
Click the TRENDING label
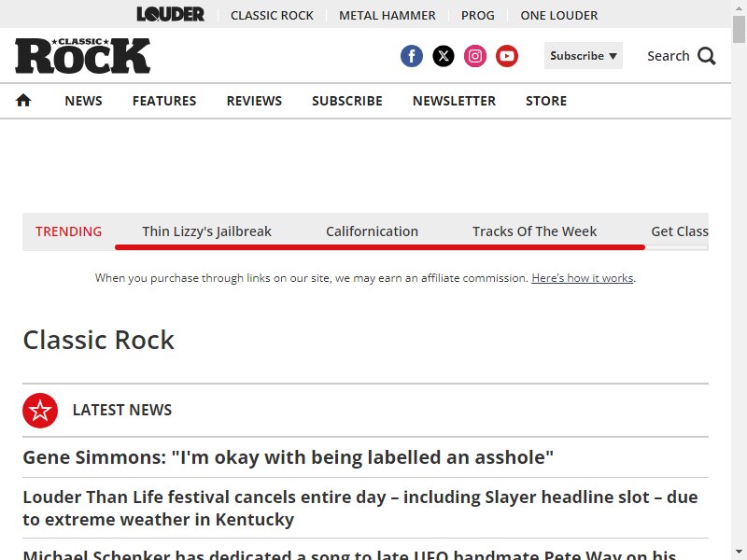tap(68, 231)
